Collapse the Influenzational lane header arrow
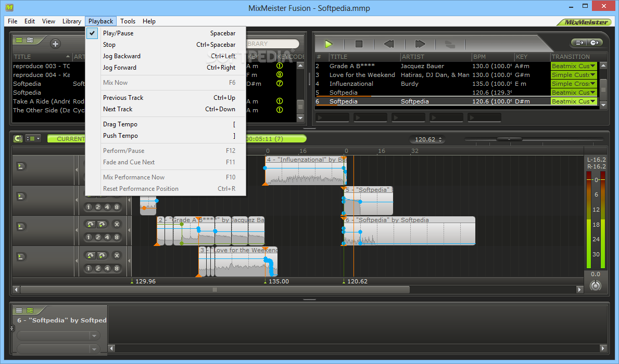Screen dimensions: 619x364 tap(77, 170)
